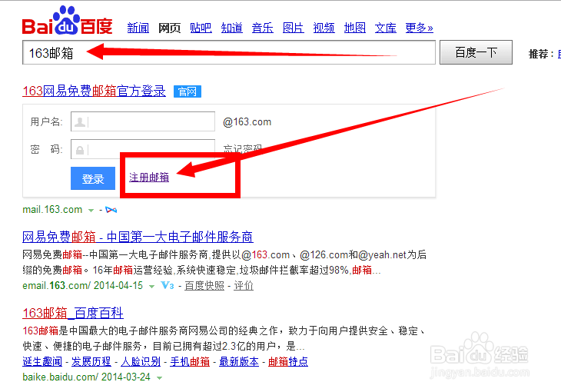Open the 评价 review link

click(x=244, y=286)
